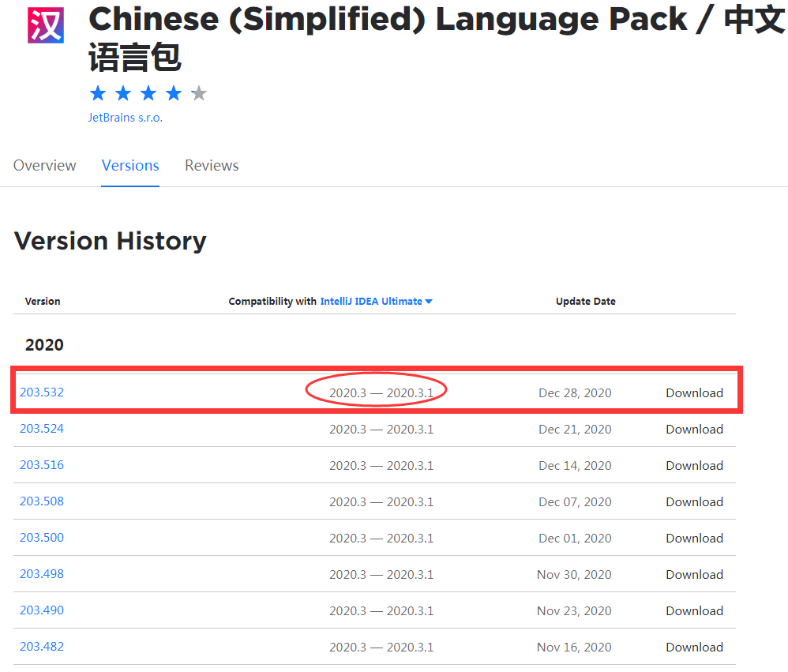
Task: Open version 203.482 link
Action: (42, 647)
